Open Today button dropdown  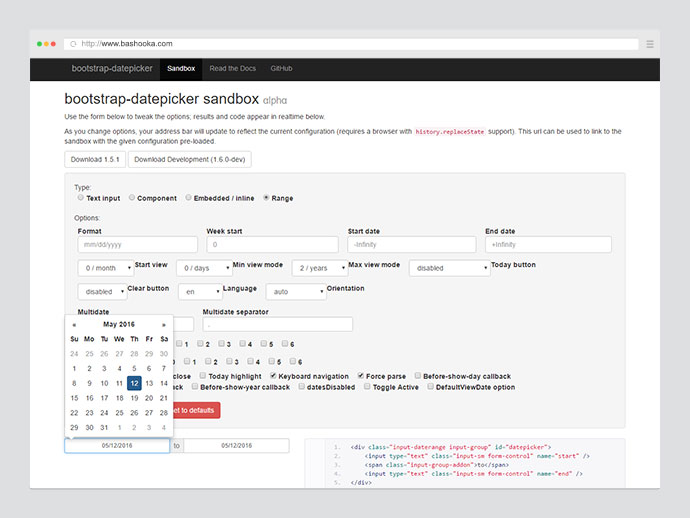click(x=449, y=268)
